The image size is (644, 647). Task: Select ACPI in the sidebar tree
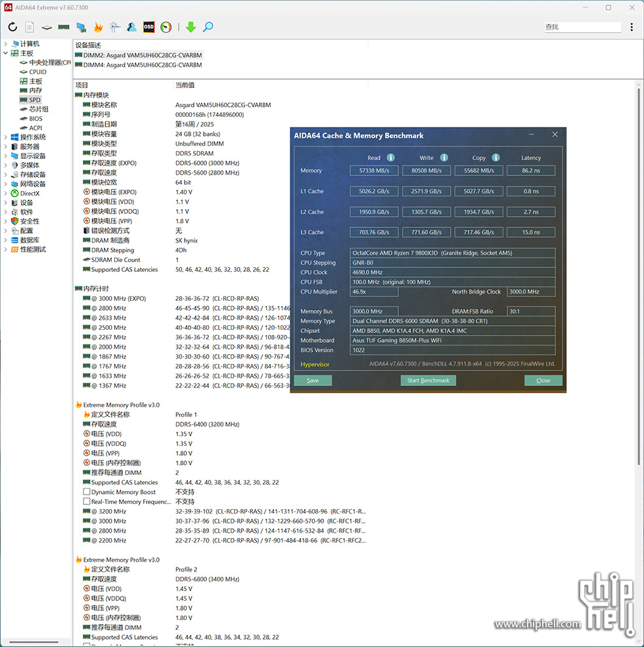[31, 128]
